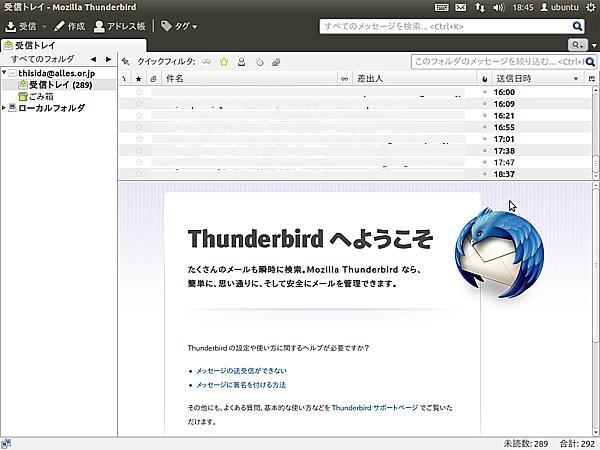Open Thunderbird サポートページ link

[x=375, y=408]
